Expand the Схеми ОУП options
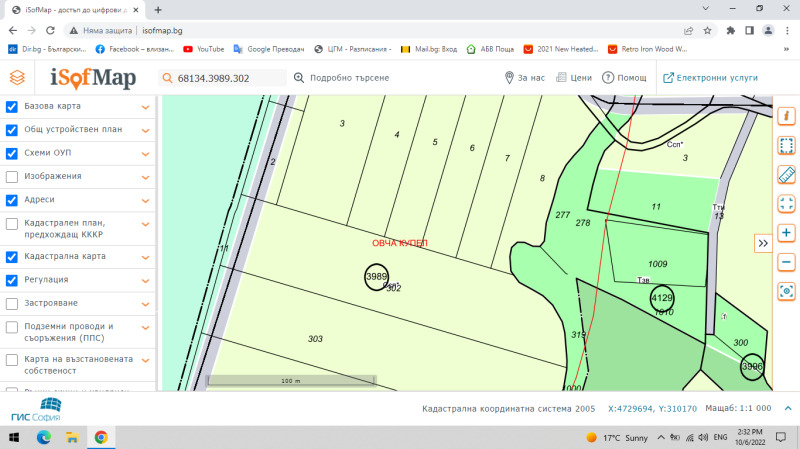800x449 pixels. point(145,154)
